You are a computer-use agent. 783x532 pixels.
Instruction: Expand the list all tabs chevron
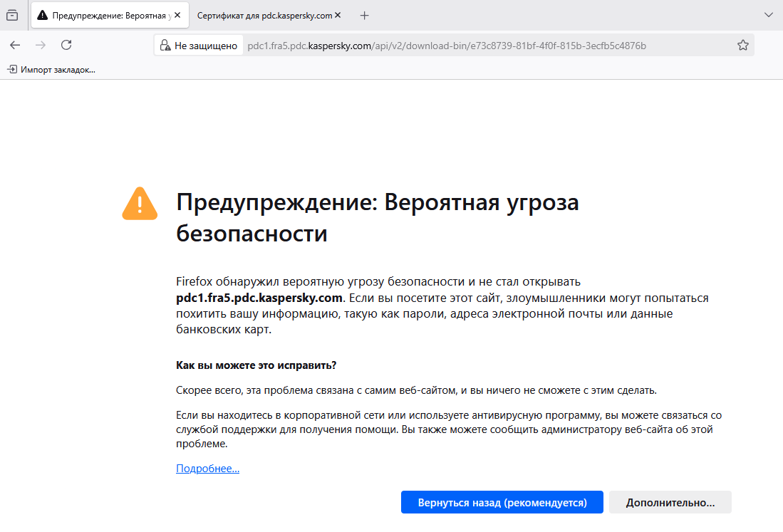769,15
